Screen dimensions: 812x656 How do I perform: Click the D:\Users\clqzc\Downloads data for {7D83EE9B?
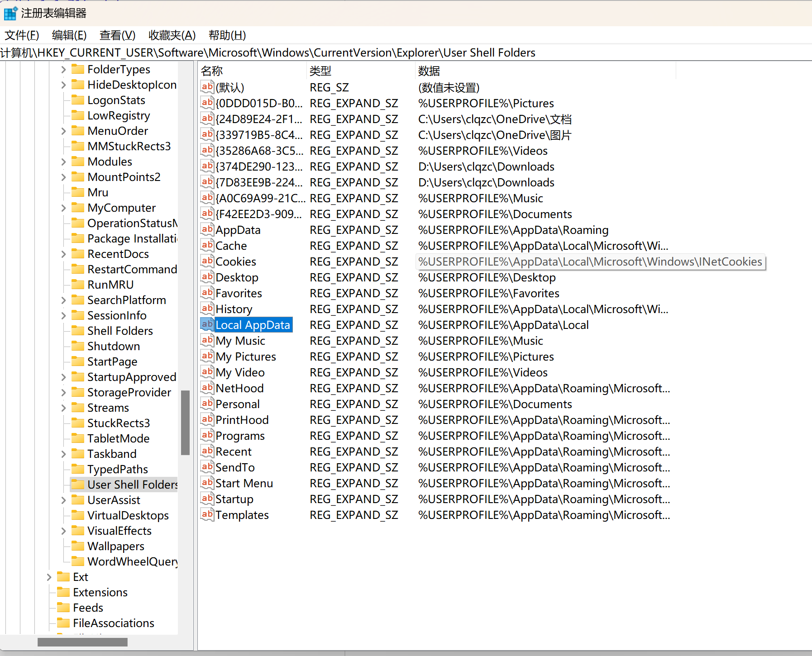click(486, 182)
